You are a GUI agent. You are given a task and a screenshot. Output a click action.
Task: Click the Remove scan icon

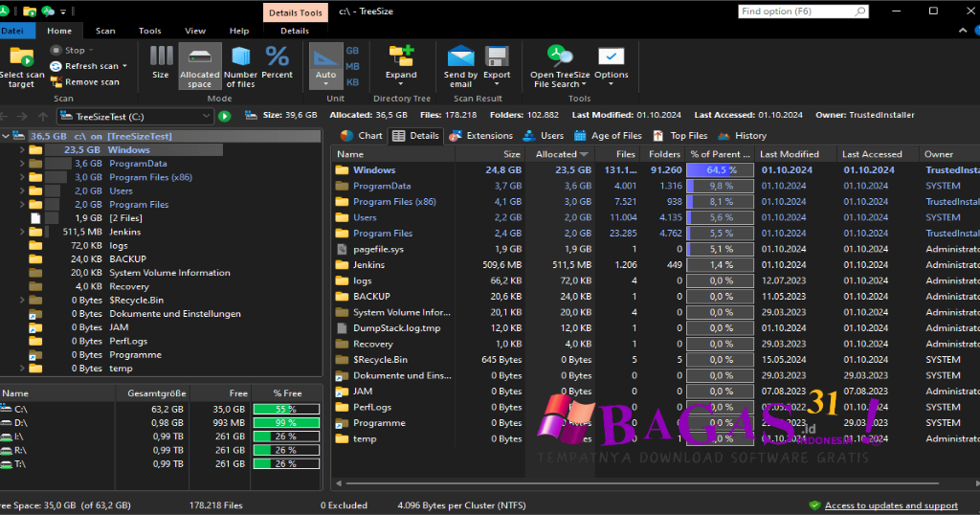[x=56, y=82]
